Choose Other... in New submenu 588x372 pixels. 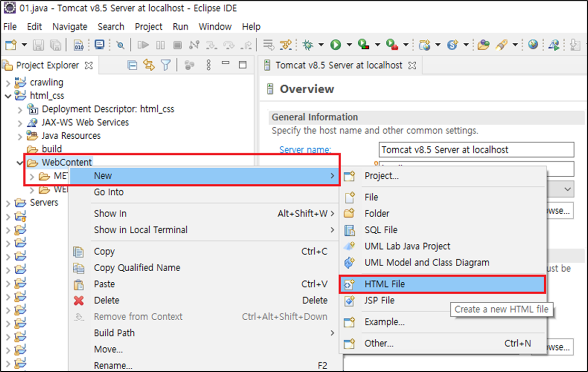[442, 343]
